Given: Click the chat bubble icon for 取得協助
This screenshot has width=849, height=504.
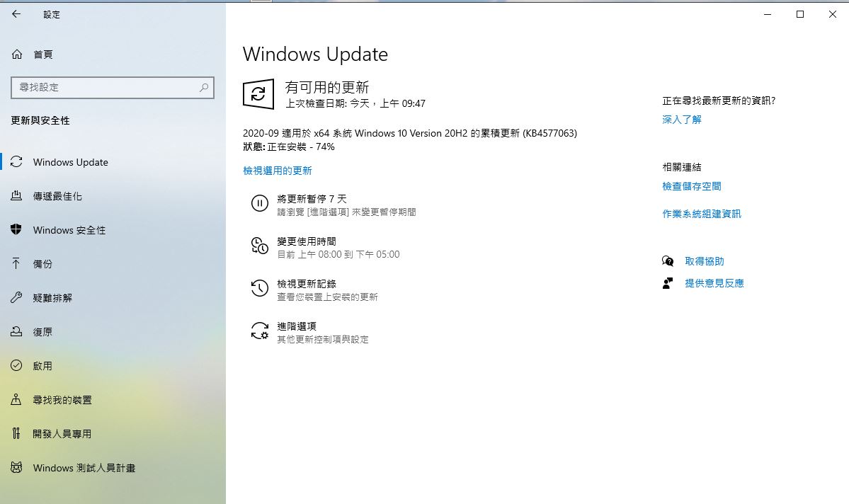Looking at the screenshot, I should tap(668, 261).
